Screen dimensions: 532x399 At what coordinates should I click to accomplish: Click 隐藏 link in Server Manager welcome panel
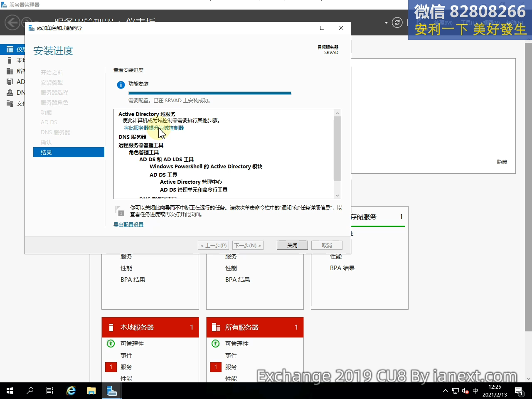(x=502, y=162)
